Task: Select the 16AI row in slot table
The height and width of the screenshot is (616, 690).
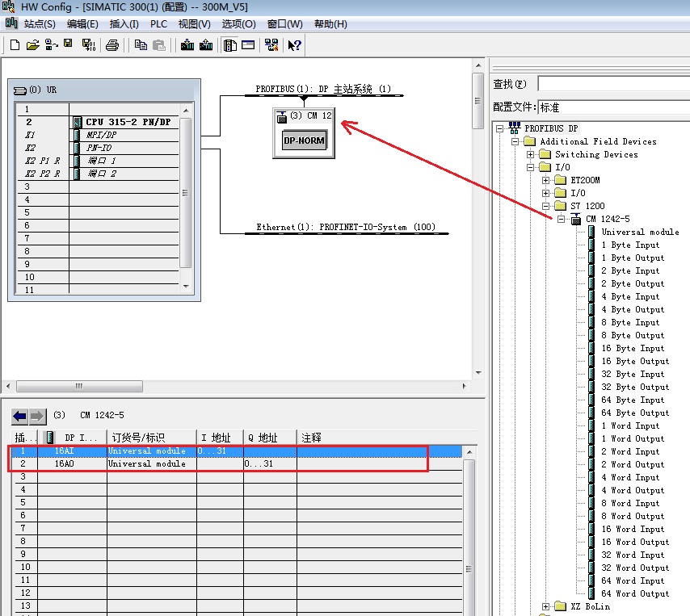Action: 236,451
